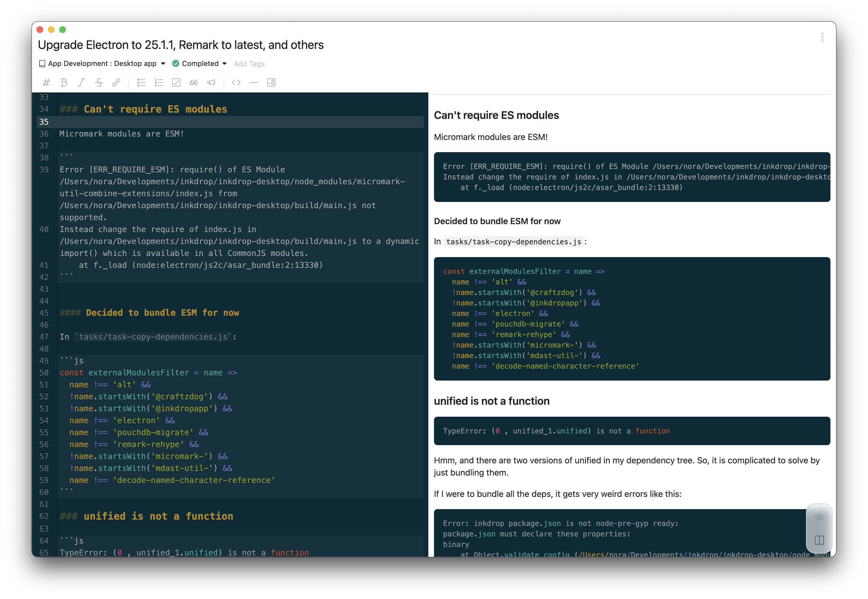Insert a numbered list
Viewport: 868px width, 599px height.
point(159,82)
